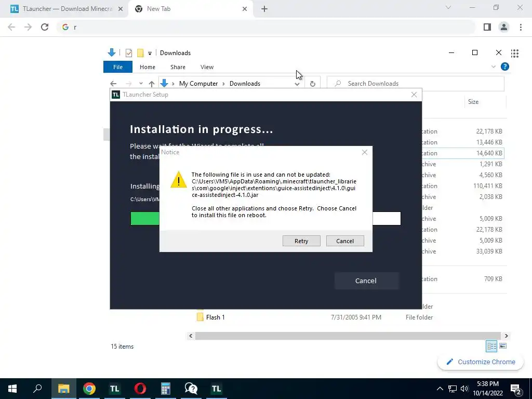This screenshot has width=532, height=399.
Task: Click the browser address bar
Action: (267, 27)
